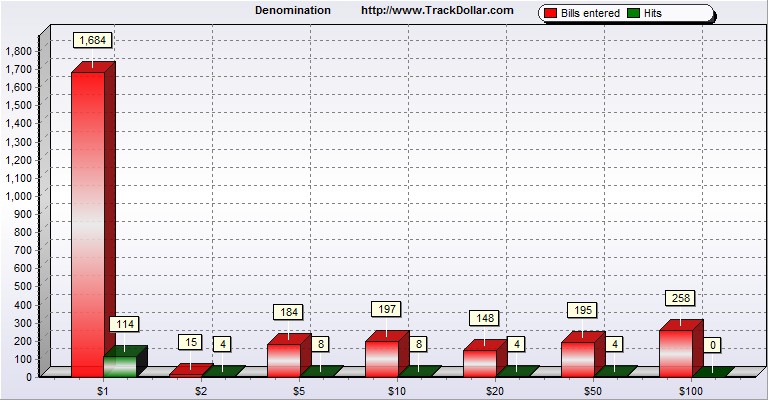Select the green $1 hits bar
The height and width of the screenshot is (400, 768).
click(x=120, y=366)
